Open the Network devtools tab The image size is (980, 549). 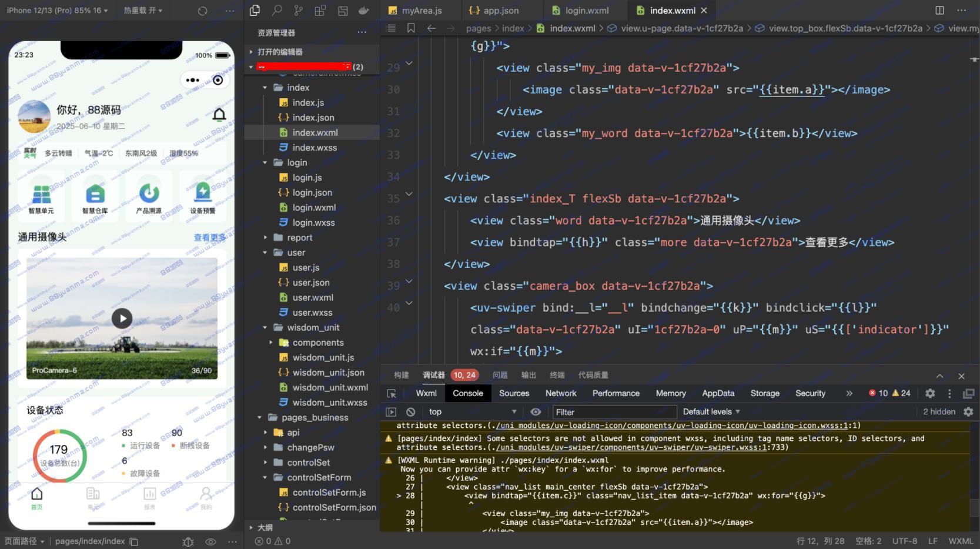(x=561, y=393)
